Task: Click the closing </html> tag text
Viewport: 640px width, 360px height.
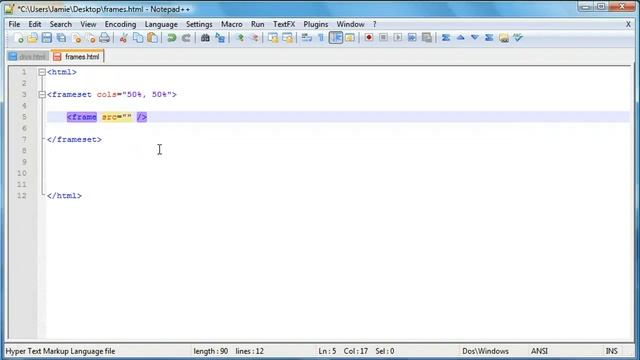Action: tap(64, 196)
